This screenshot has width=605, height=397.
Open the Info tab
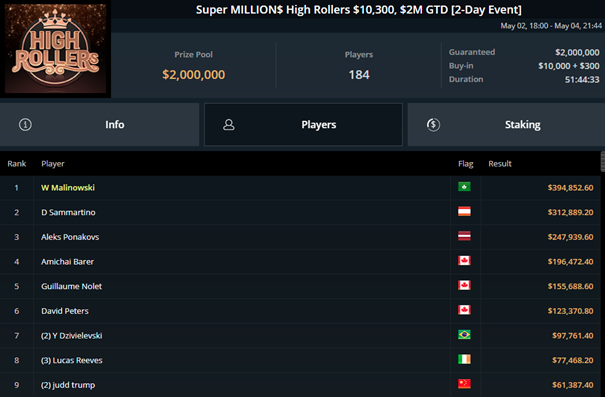pyautogui.click(x=100, y=125)
